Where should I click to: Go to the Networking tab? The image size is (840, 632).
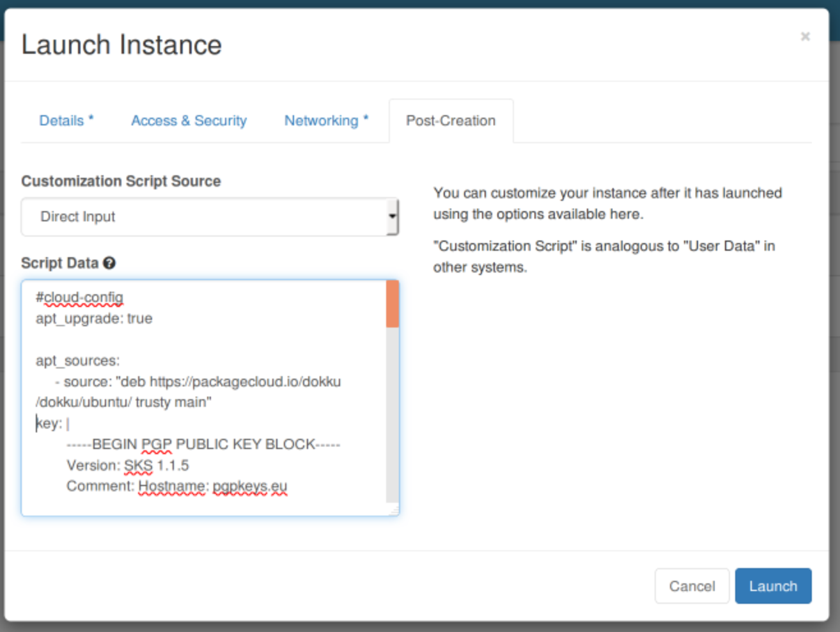(x=327, y=120)
